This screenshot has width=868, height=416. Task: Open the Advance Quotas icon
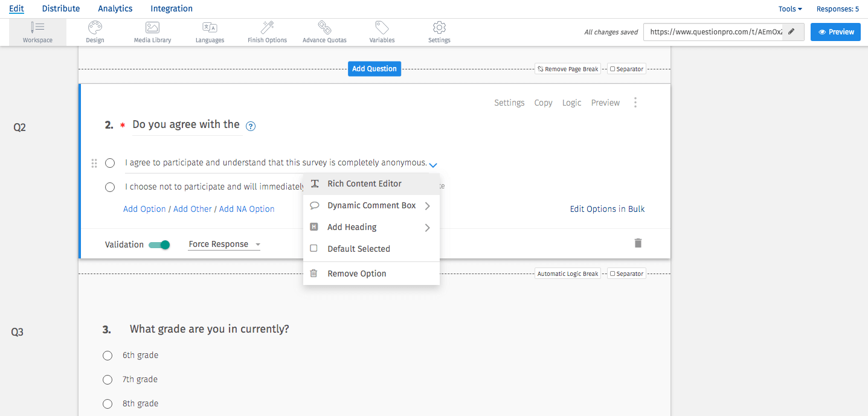[324, 28]
